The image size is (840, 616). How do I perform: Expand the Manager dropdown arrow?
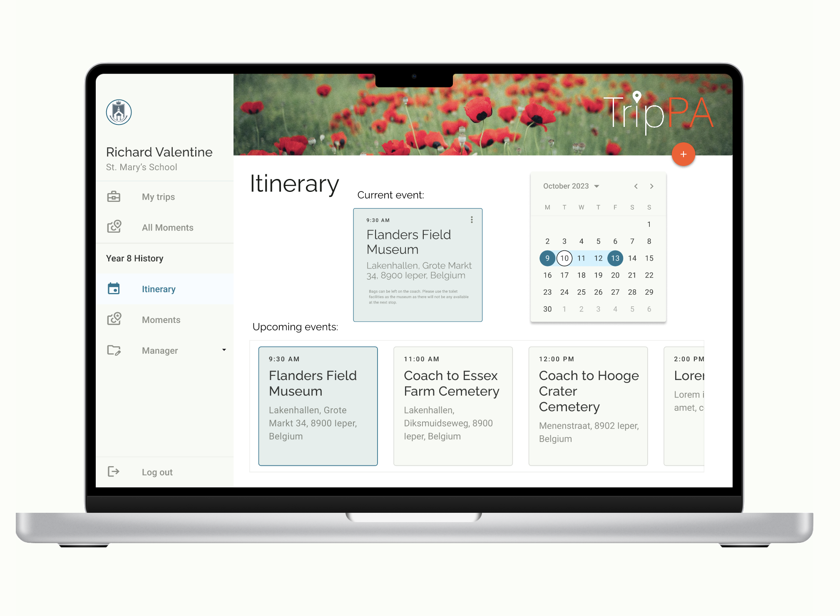pyautogui.click(x=224, y=350)
